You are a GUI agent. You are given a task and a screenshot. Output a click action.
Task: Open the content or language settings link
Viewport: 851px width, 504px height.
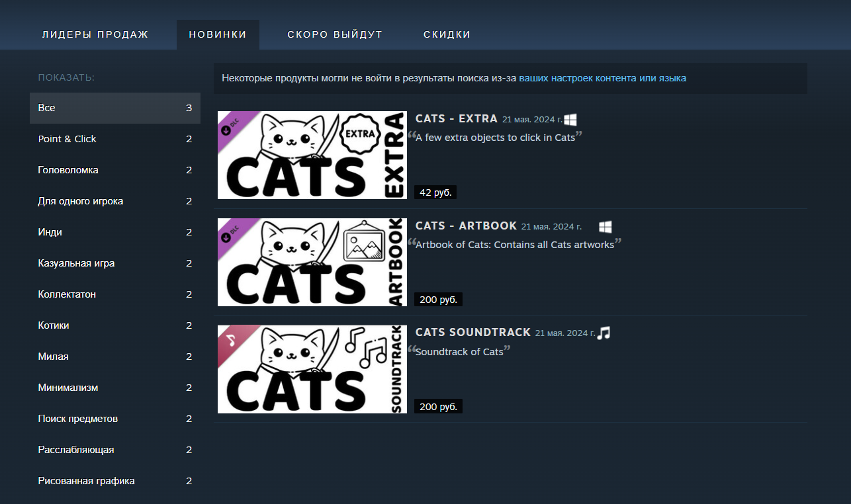point(602,78)
